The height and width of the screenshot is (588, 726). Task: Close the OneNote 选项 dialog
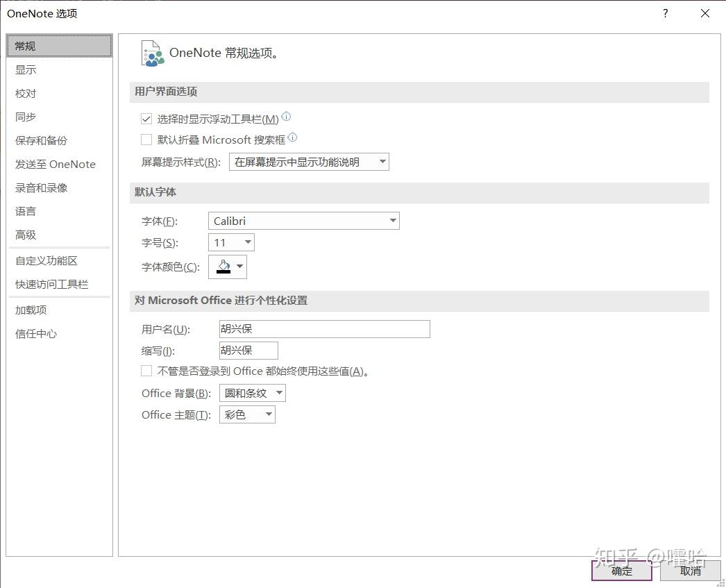click(704, 13)
